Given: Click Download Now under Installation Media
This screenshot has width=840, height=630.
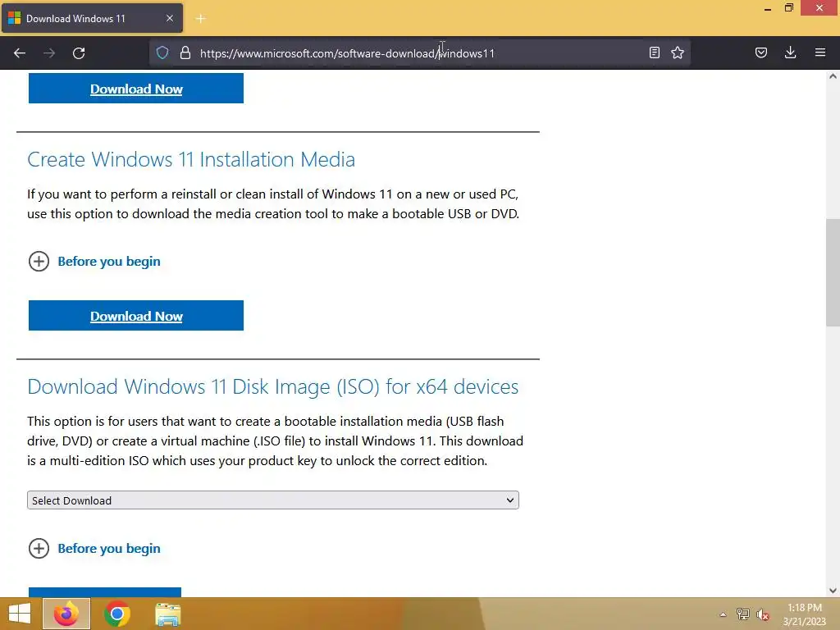Looking at the screenshot, I should [x=136, y=316].
